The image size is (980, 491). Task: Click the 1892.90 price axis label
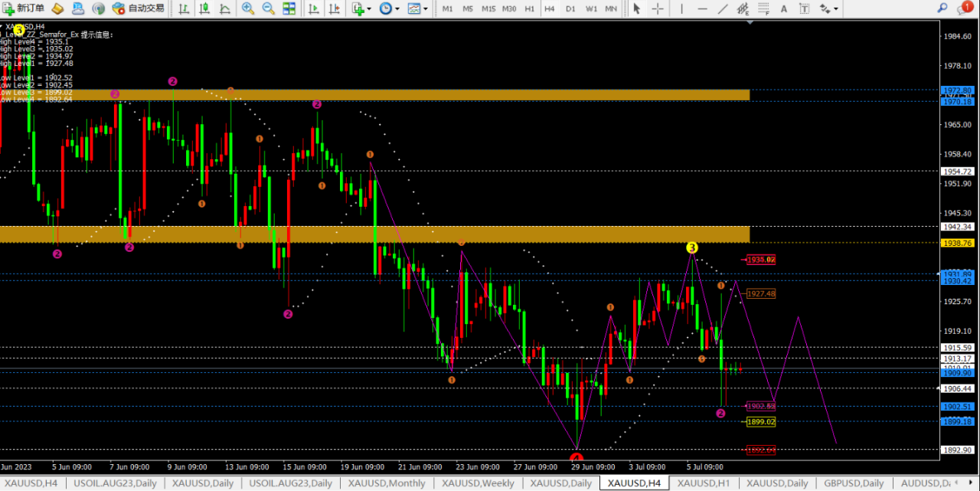pos(958,450)
